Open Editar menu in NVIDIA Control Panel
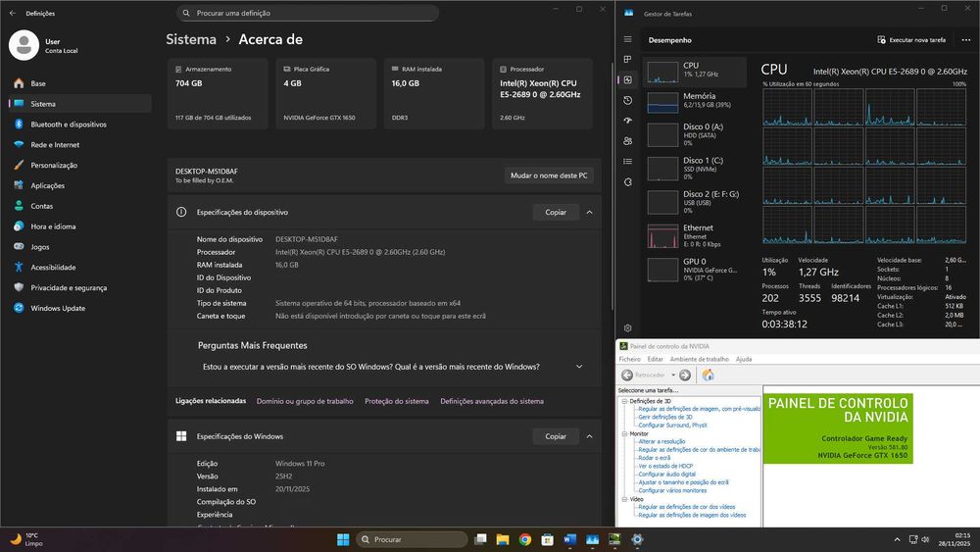The height and width of the screenshot is (552, 980). (655, 360)
